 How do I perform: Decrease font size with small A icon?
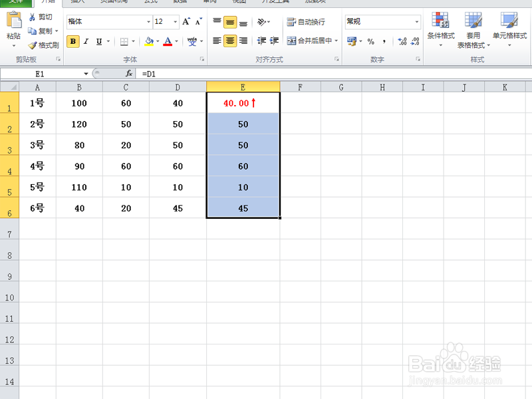pos(199,22)
